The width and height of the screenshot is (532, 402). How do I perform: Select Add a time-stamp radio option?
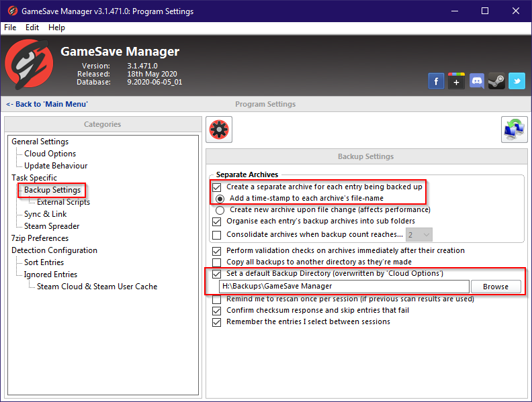(220, 199)
